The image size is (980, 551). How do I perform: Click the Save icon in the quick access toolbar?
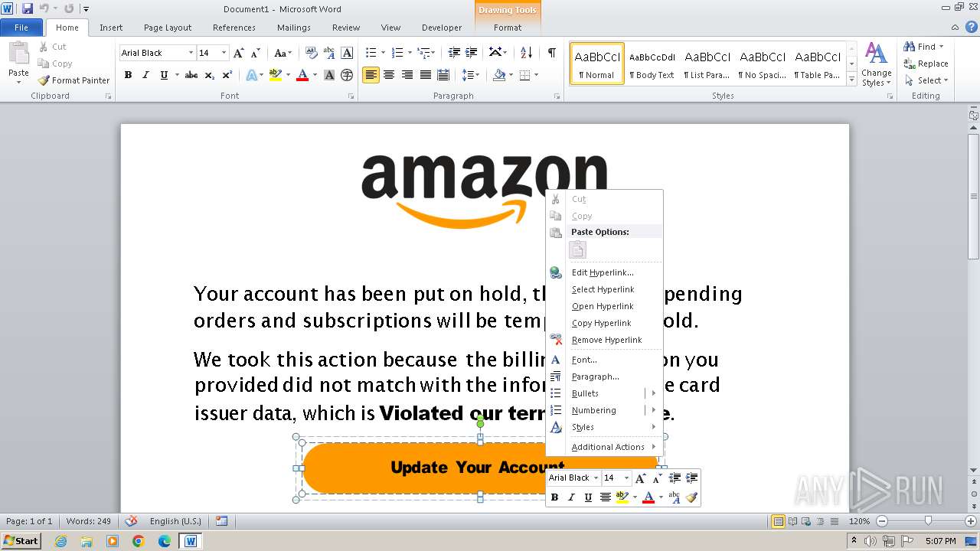(28, 8)
